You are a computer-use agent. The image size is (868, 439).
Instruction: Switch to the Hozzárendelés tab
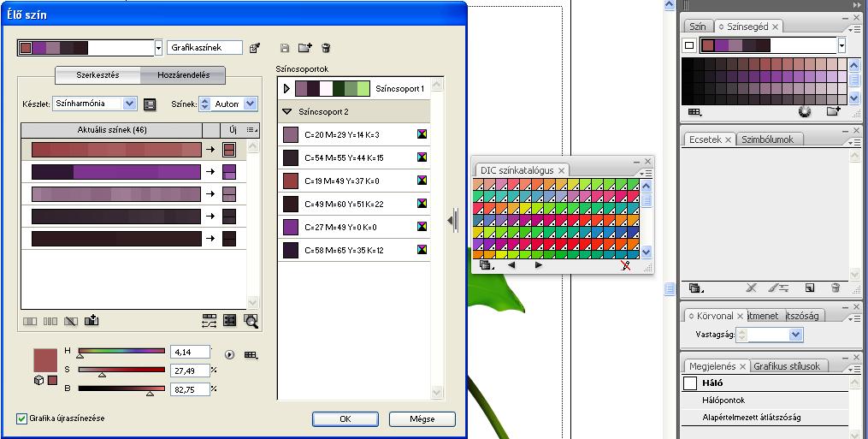pos(183,74)
